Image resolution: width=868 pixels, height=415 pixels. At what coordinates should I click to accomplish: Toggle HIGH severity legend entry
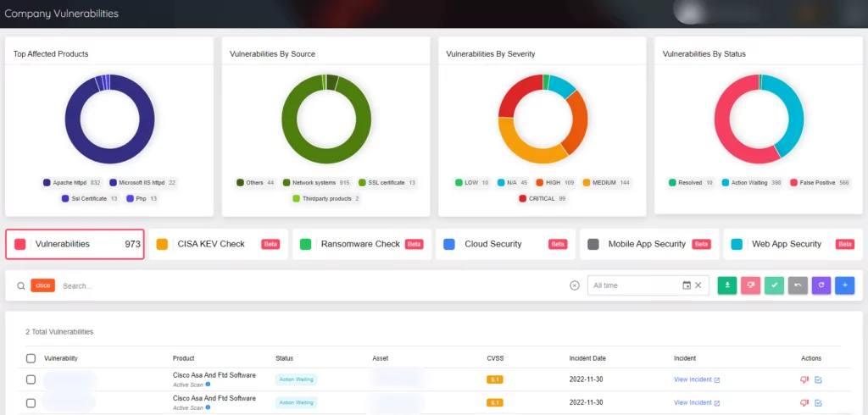coord(556,183)
